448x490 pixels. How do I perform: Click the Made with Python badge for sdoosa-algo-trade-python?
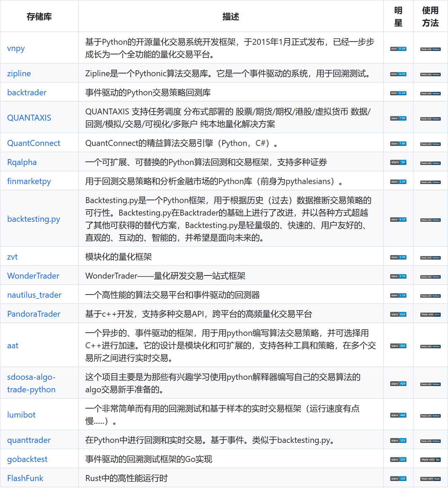click(x=430, y=384)
